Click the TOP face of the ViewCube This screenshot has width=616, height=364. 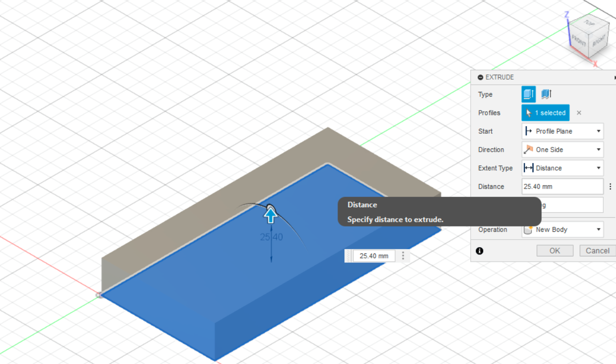pos(588,23)
